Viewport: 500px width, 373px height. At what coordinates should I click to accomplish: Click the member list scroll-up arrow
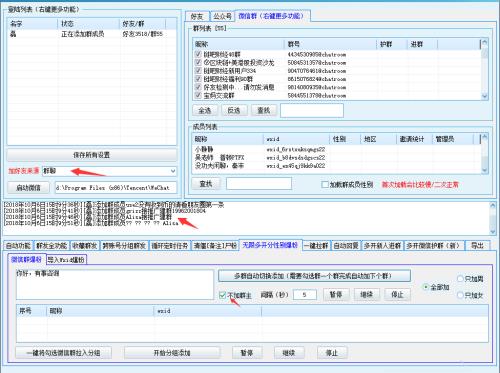[x=485, y=137]
